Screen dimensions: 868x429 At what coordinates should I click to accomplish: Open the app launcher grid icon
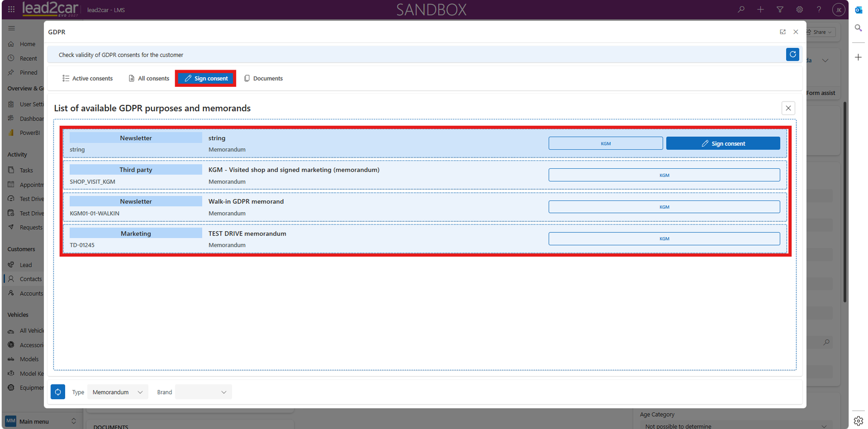pos(11,9)
